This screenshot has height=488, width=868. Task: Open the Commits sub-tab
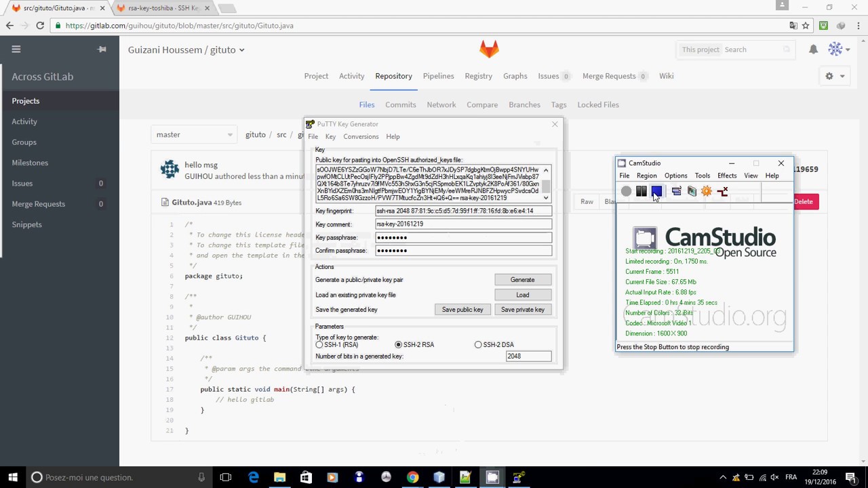coord(401,104)
